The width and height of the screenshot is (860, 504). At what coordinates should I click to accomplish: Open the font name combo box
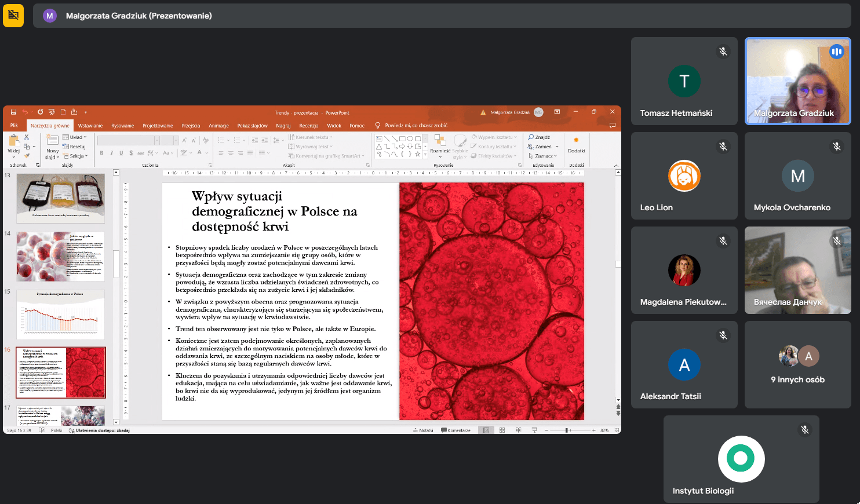point(128,141)
